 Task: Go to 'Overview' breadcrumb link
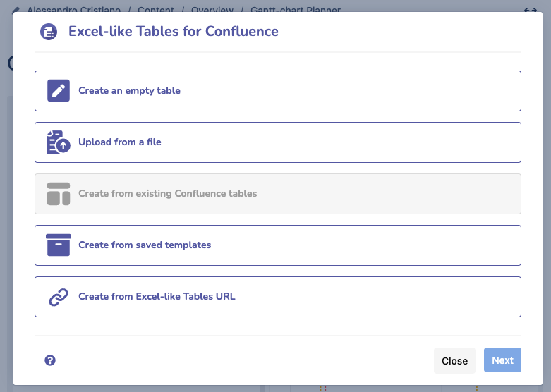tap(212, 10)
